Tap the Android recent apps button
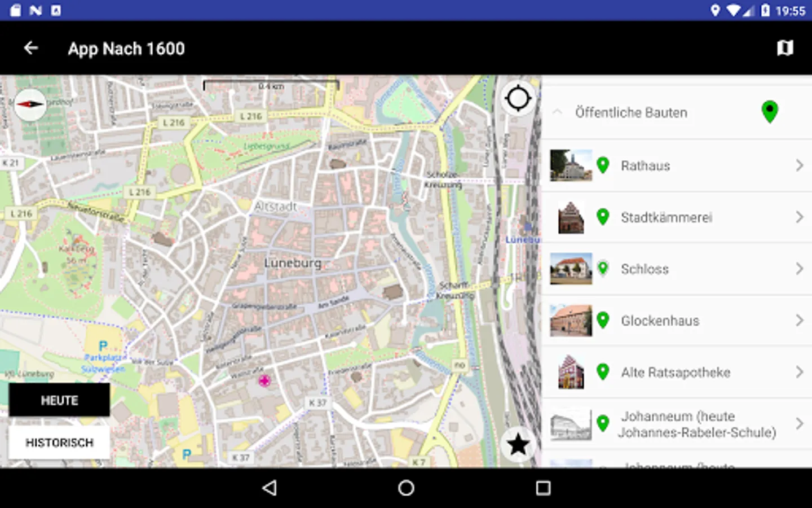This screenshot has width=812, height=508. [543, 488]
